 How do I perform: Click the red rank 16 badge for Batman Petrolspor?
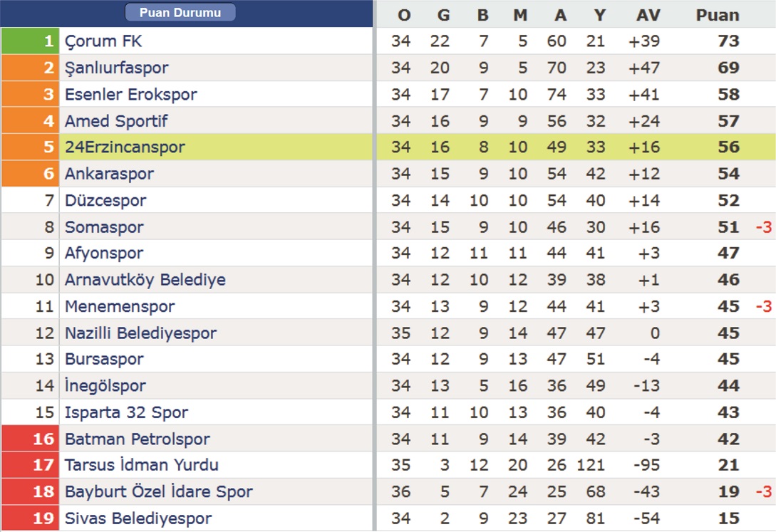pos(30,439)
